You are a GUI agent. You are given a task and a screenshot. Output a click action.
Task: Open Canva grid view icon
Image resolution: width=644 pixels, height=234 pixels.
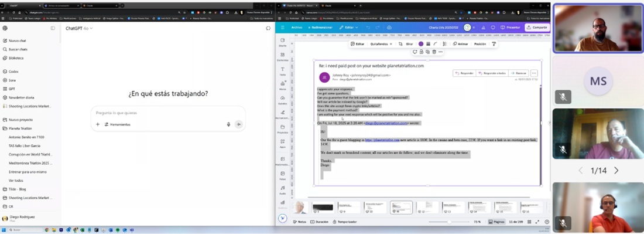click(530, 222)
